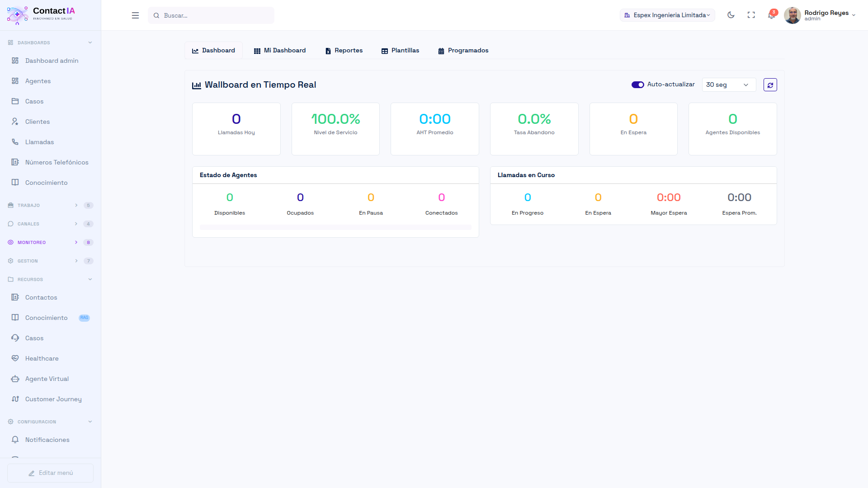Screen dimensions: 868x488
Task: Collapse sidebar with hamburger menu icon
Action: coord(135,15)
